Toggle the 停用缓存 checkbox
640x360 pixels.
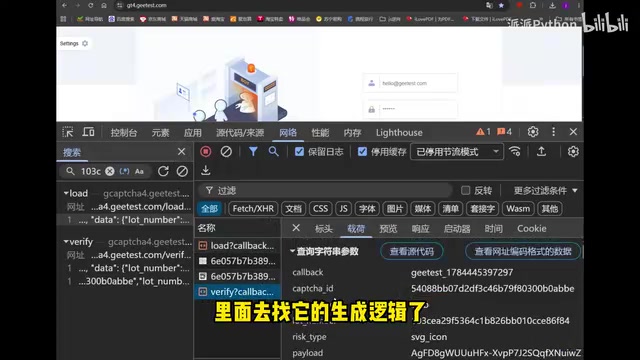tap(362, 152)
